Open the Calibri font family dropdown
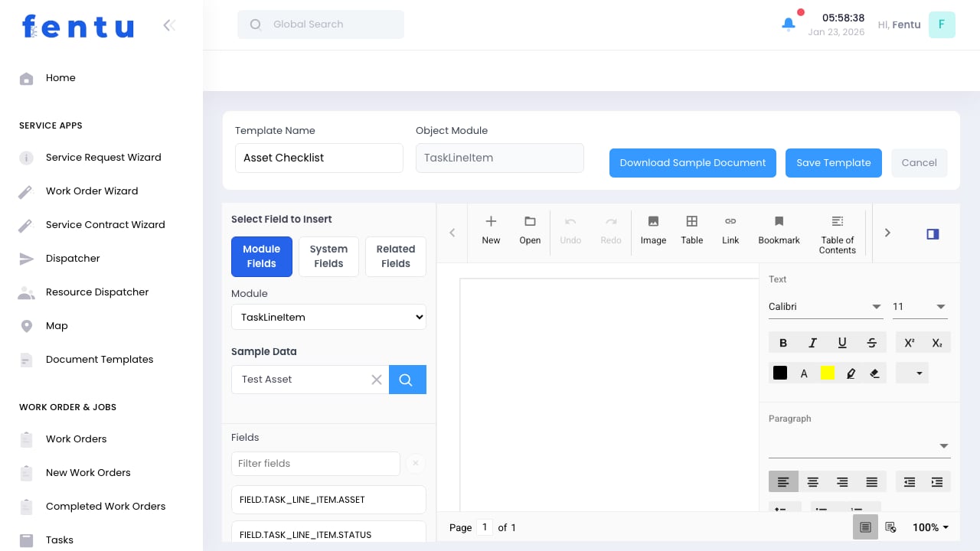This screenshot has width=980, height=551. (826, 307)
